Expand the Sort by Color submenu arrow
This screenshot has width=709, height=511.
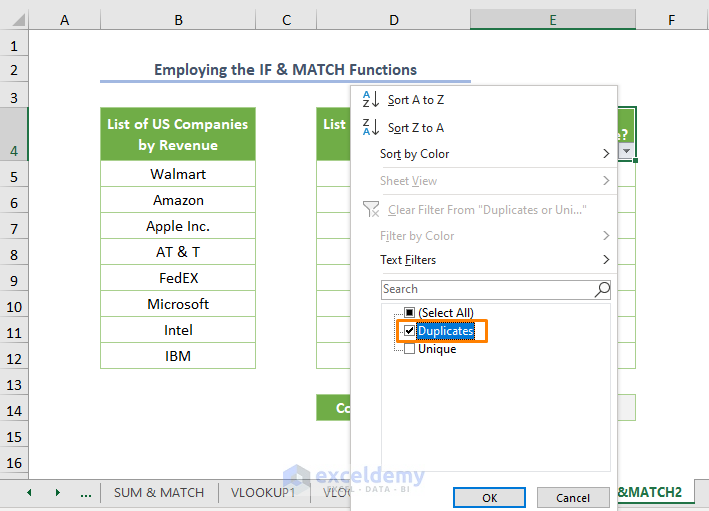point(606,154)
